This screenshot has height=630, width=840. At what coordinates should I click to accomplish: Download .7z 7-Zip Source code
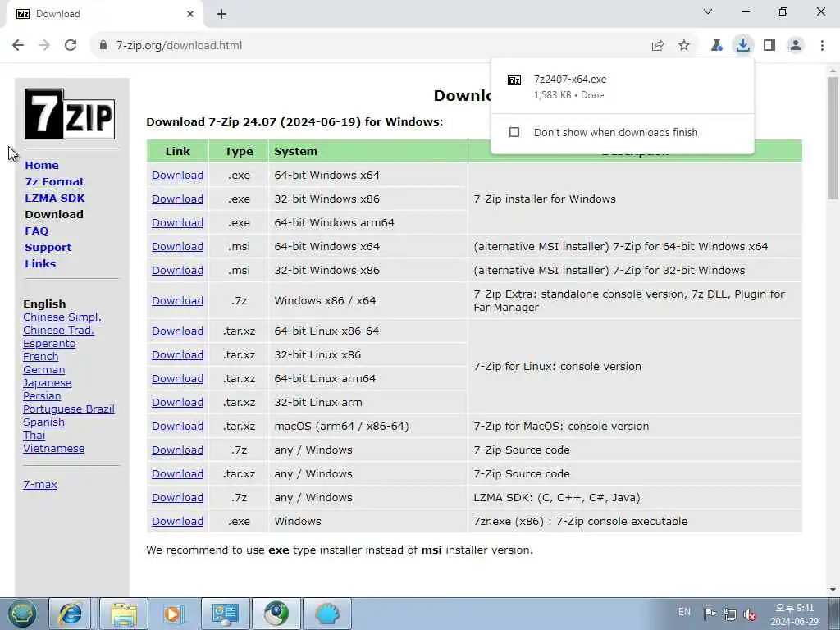click(x=177, y=450)
